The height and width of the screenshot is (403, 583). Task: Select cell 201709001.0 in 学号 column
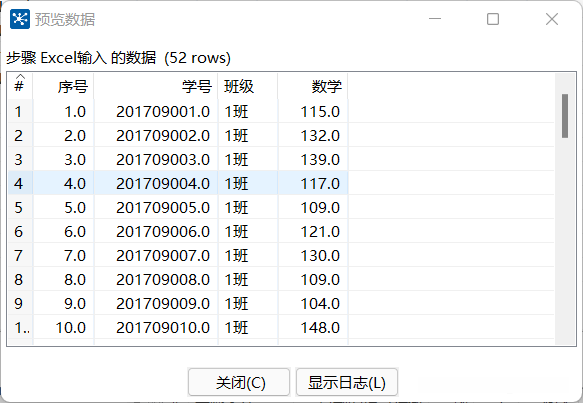click(x=156, y=112)
